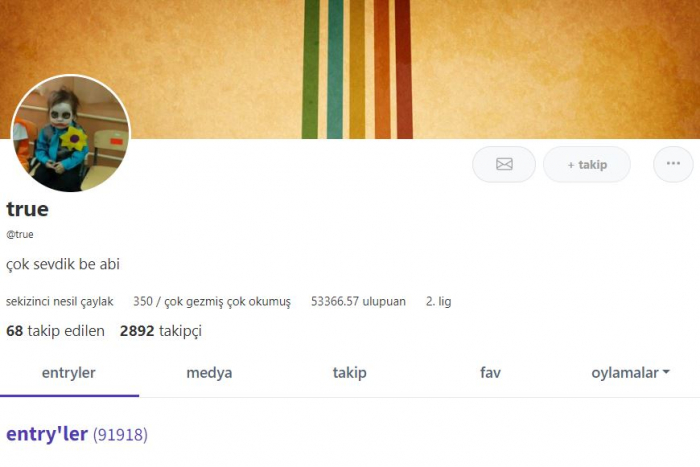Click the sekizinci nesil çaylak label
700x467 pixels.
pyautogui.click(x=59, y=301)
